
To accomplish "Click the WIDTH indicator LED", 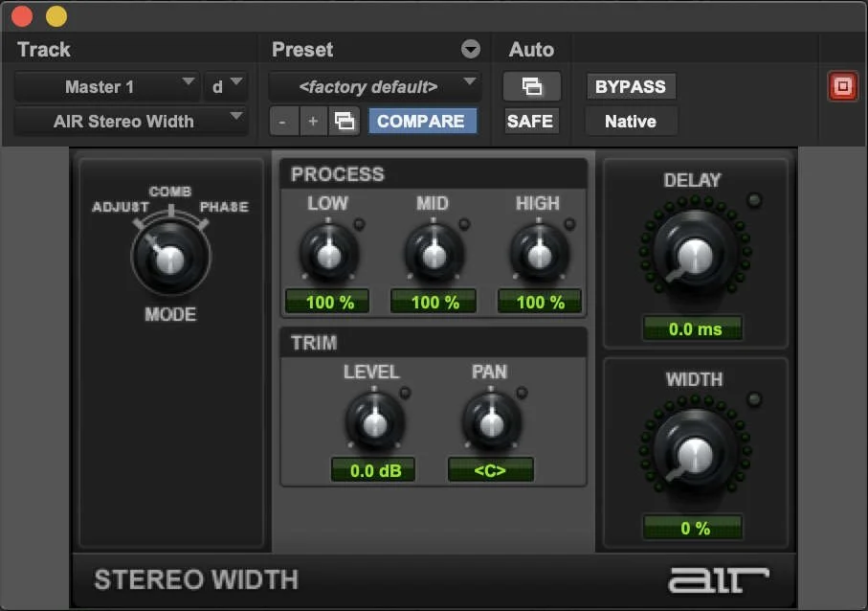I will click(754, 398).
